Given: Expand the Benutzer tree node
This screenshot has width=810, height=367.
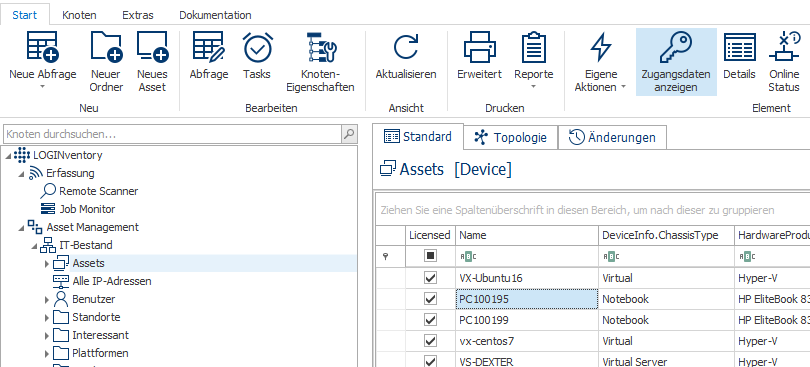Looking at the screenshot, I should (x=47, y=299).
